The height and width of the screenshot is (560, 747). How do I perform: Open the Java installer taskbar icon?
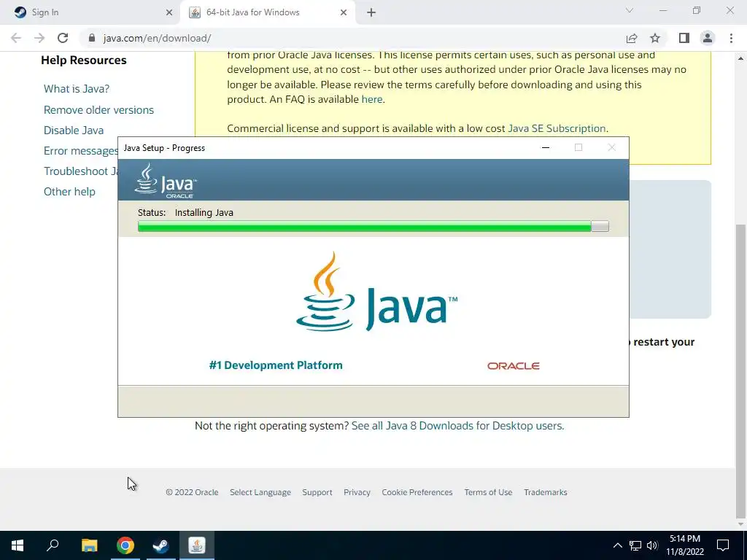197,545
